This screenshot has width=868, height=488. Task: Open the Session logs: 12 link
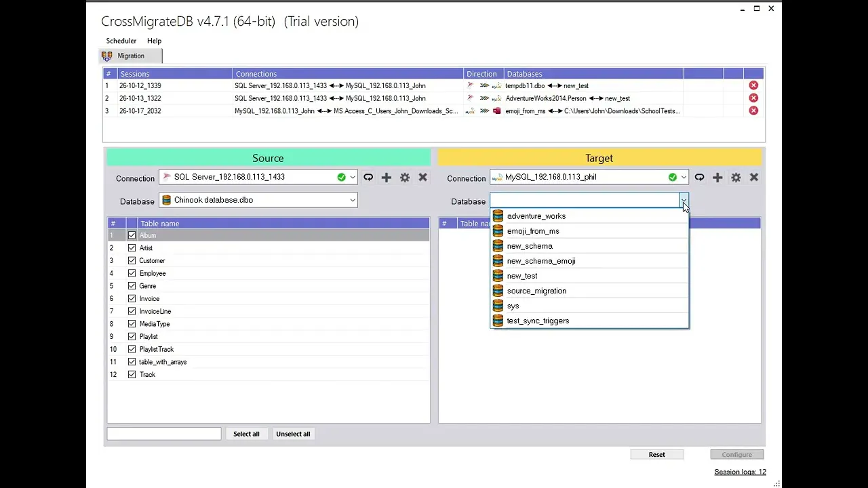click(x=740, y=472)
